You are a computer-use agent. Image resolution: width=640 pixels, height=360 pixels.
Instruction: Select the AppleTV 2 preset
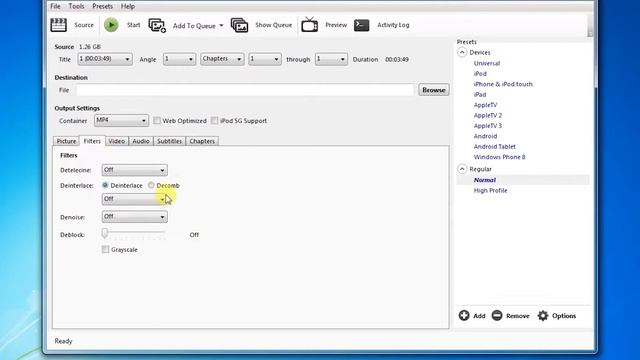tap(488, 116)
